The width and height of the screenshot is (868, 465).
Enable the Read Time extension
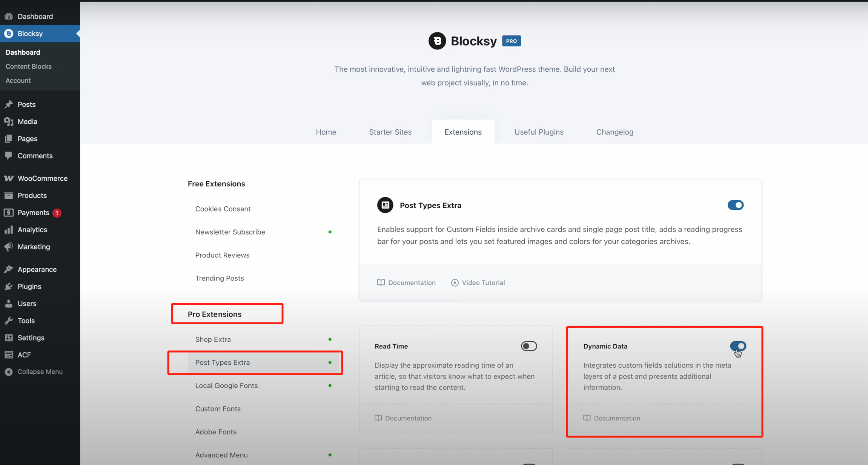click(x=528, y=346)
